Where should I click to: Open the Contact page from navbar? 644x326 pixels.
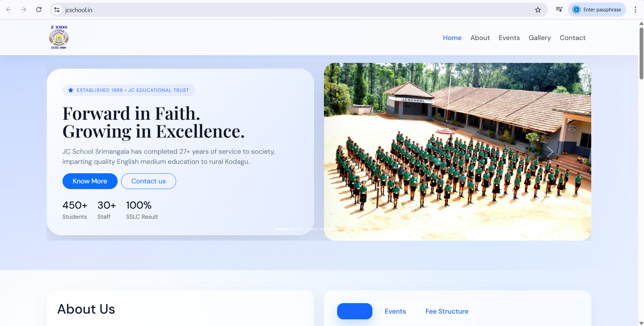point(572,38)
